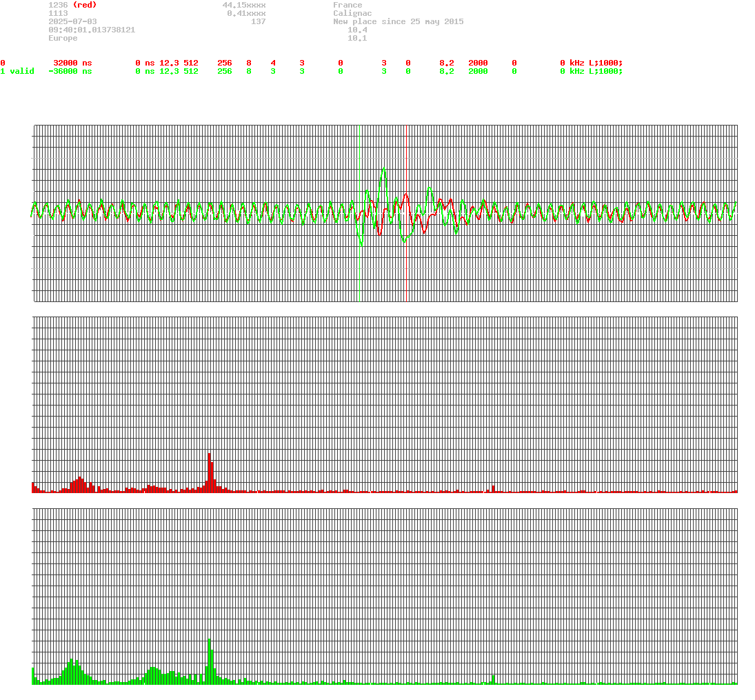Click the red row value 4
755x700 pixels.
[x=273, y=63]
